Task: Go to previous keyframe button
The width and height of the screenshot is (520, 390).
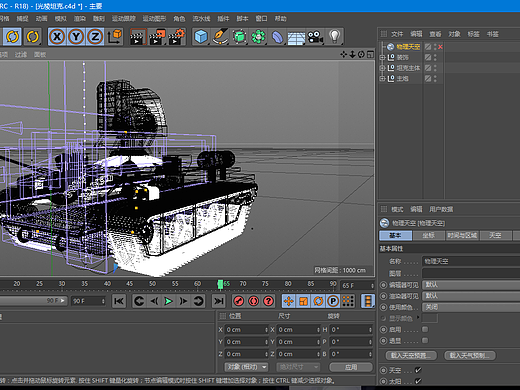Action: coord(139,301)
